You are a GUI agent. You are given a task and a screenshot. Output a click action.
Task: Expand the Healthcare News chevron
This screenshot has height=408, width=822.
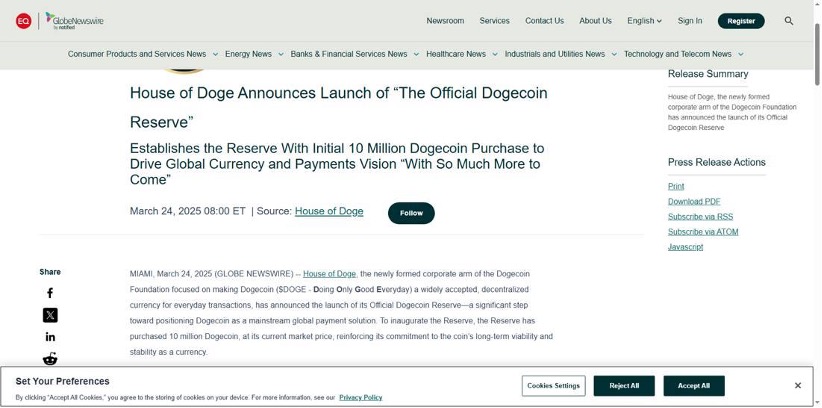[494, 54]
